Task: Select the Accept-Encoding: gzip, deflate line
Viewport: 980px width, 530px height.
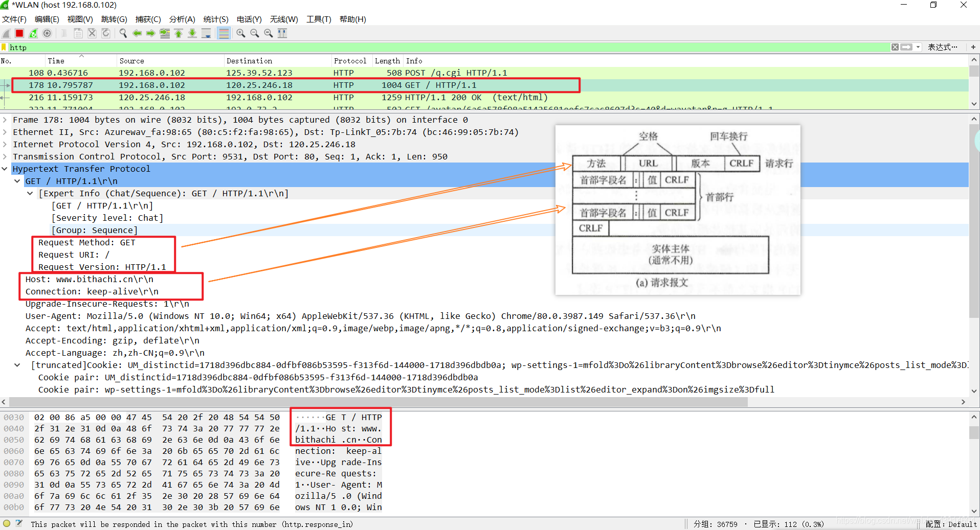Action: 113,341
